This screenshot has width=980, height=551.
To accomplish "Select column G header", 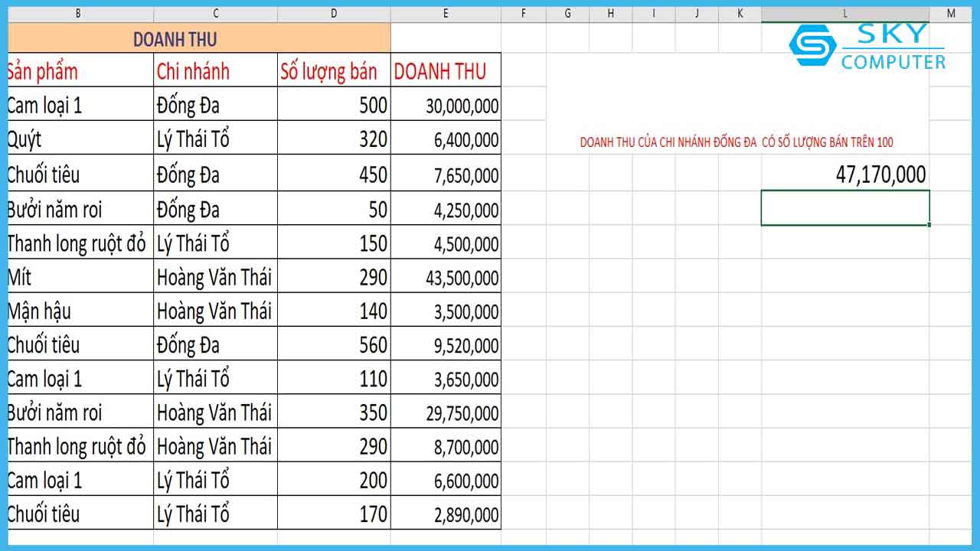I will tap(567, 13).
